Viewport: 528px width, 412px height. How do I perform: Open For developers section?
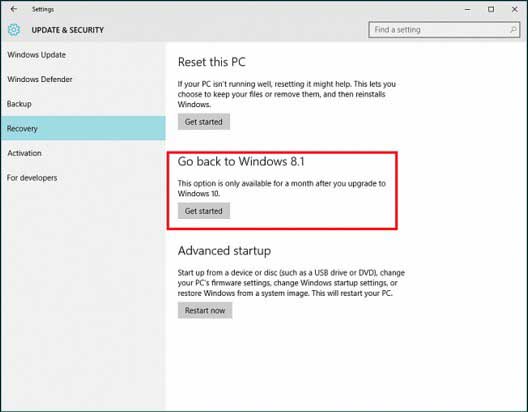point(32,177)
